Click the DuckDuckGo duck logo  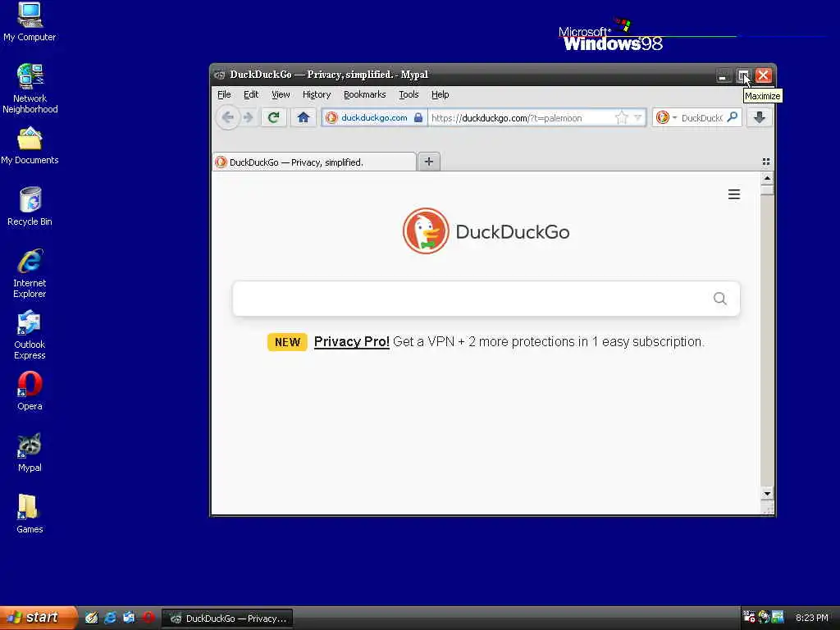coord(426,231)
